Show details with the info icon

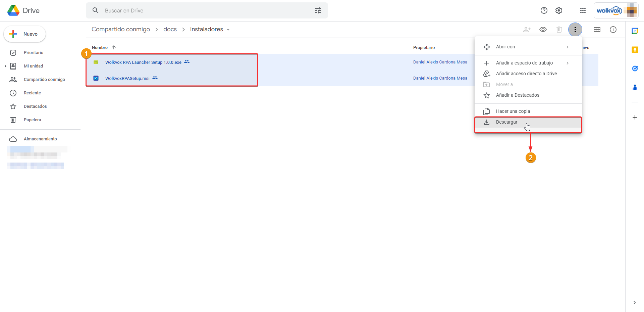click(613, 30)
